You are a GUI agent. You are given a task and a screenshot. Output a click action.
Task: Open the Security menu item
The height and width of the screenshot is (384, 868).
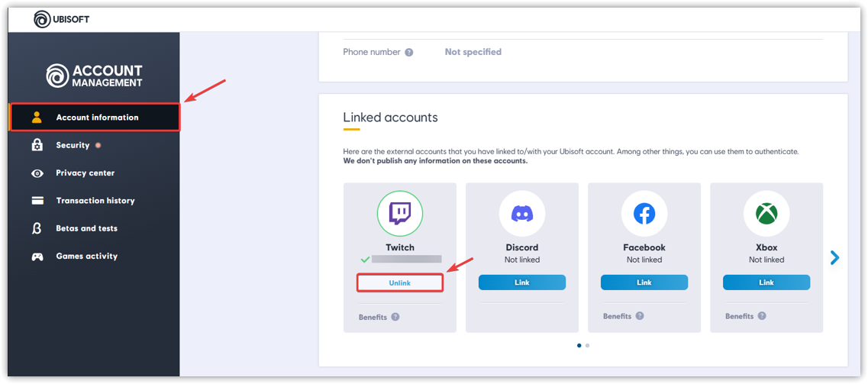coord(94,145)
